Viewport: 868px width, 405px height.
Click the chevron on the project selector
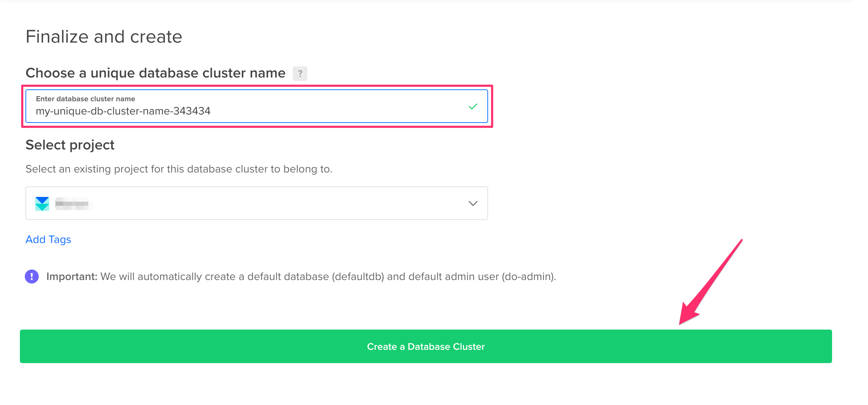pyautogui.click(x=473, y=203)
